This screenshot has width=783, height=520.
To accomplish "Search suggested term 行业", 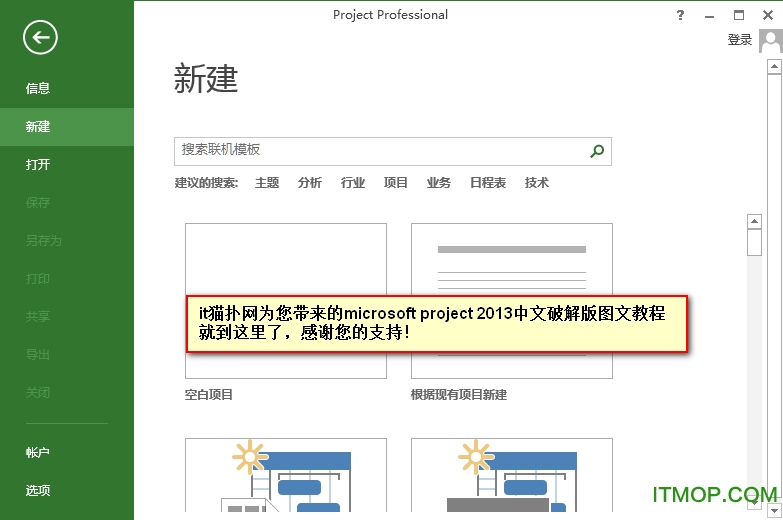I will click(353, 183).
